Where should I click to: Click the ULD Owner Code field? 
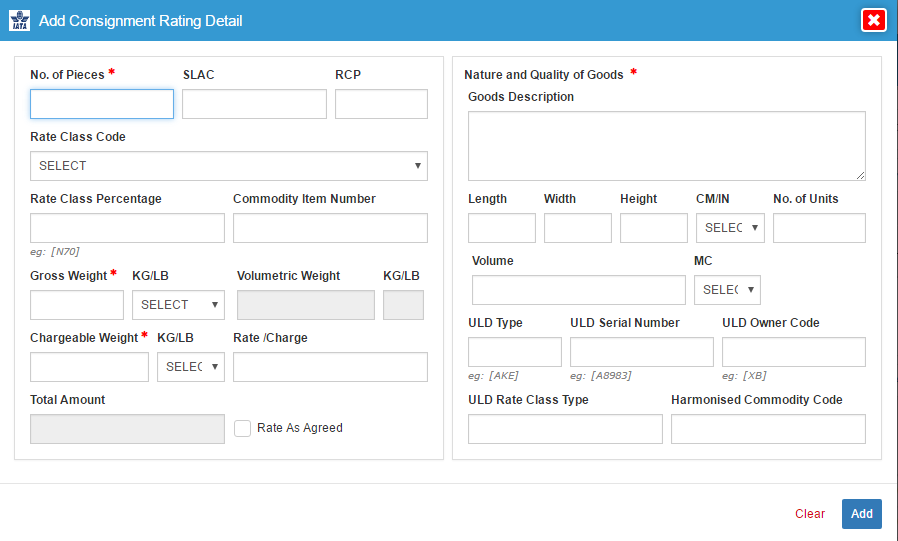click(x=794, y=352)
